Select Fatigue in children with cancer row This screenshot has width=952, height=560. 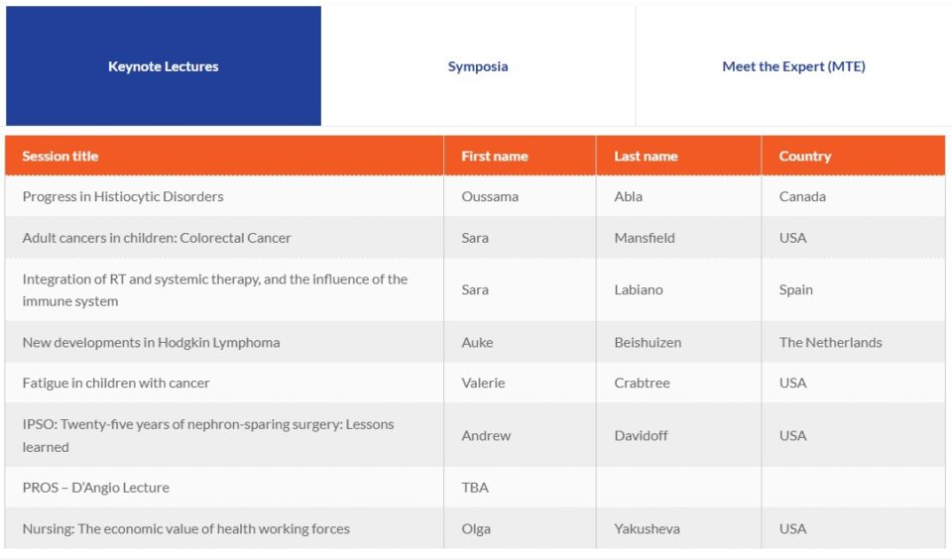[x=116, y=383]
